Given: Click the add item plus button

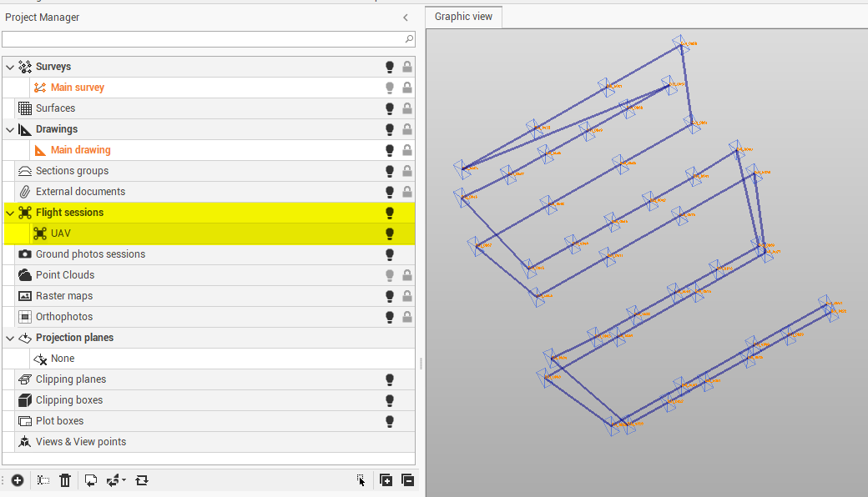Looking at the screenshot, I should click(18, 480).
